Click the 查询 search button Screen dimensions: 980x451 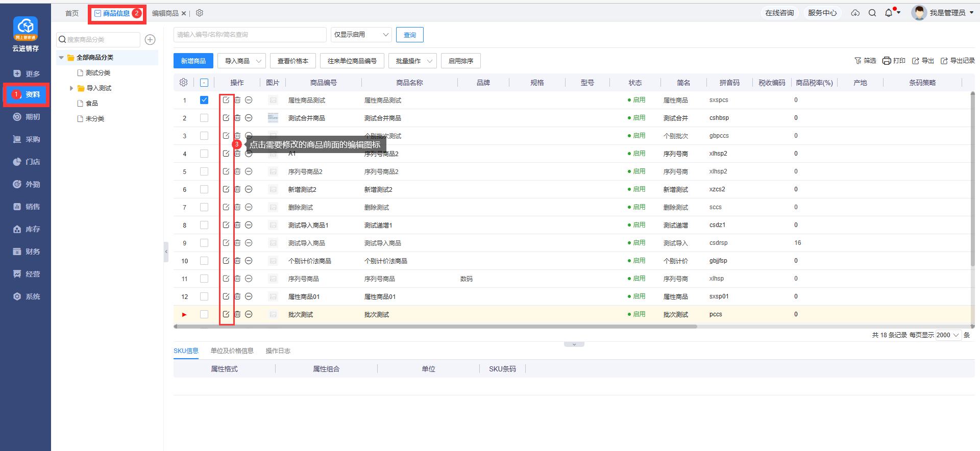point(409,35)
